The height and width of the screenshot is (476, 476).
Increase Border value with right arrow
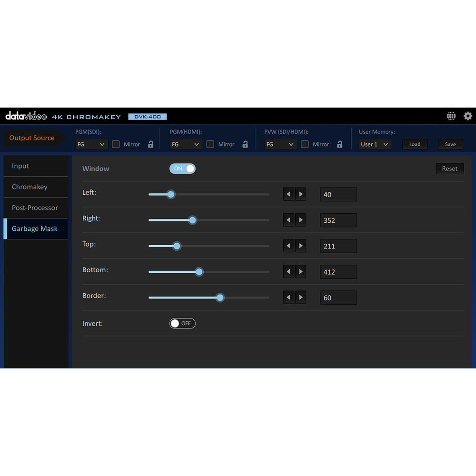click(300, 297)
